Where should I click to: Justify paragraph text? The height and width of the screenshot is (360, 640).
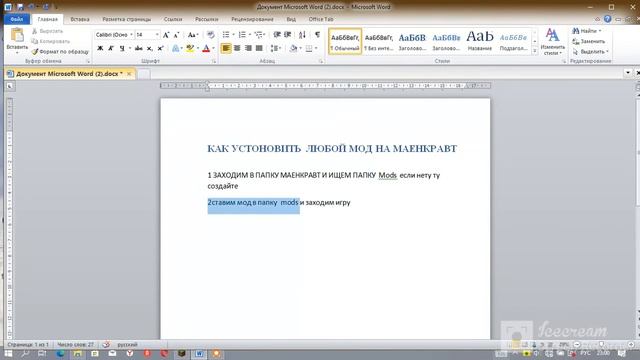pyautogui.click(x=259, y=48)
